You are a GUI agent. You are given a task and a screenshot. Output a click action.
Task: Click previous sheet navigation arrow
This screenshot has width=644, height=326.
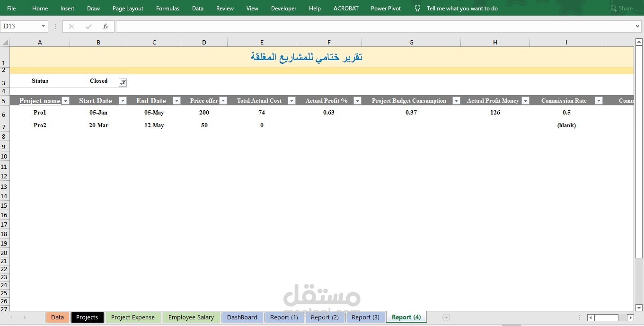click(x=12, y=317)
